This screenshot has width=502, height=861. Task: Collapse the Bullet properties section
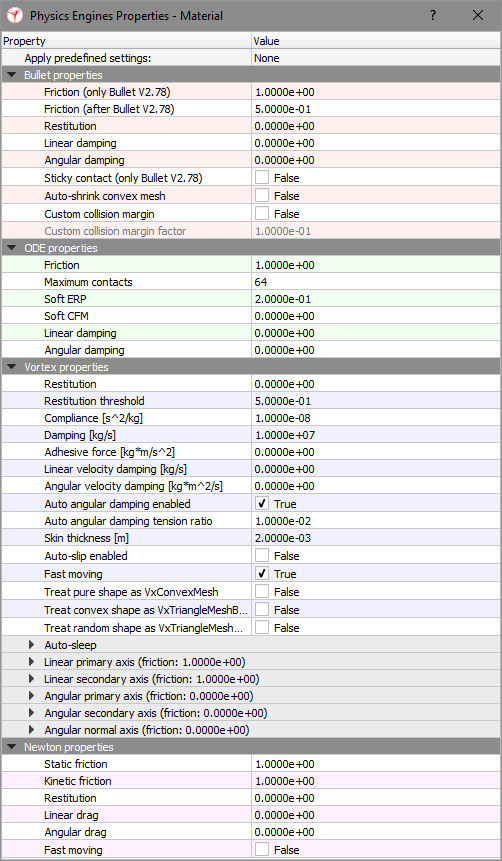pyautogui.click(x=12, y=75)
